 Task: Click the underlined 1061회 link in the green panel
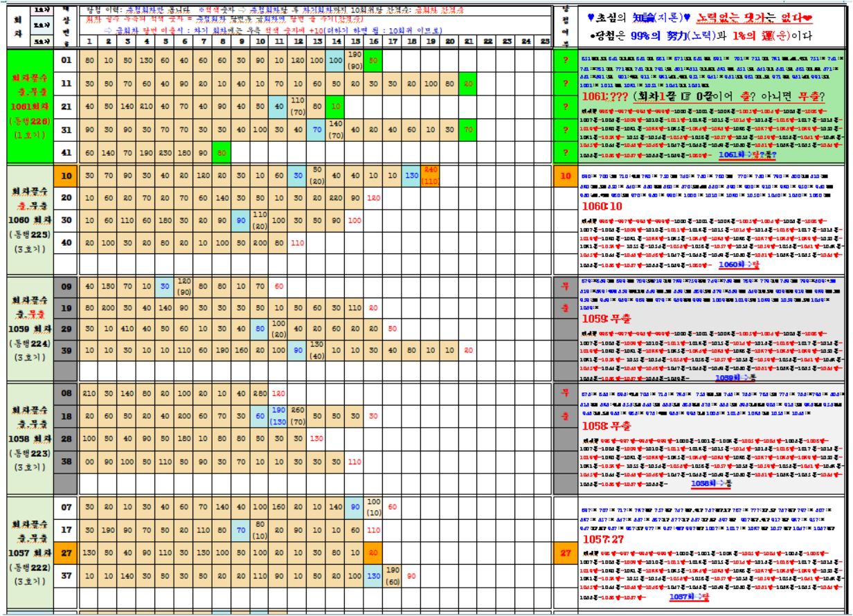pos(737,154)
